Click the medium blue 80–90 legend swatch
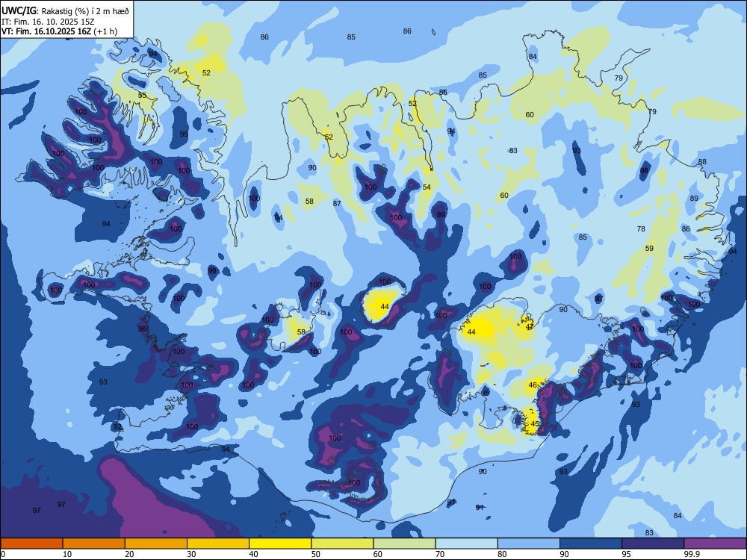This screenshot has width=747, height=560. (x=529, y=544)
